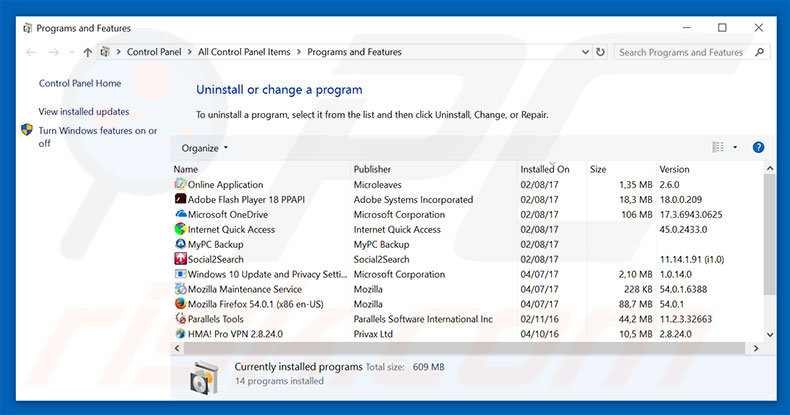Select version 17.3.6943.0625 cell
Screen dimensions: 790x415
[691, 215]
